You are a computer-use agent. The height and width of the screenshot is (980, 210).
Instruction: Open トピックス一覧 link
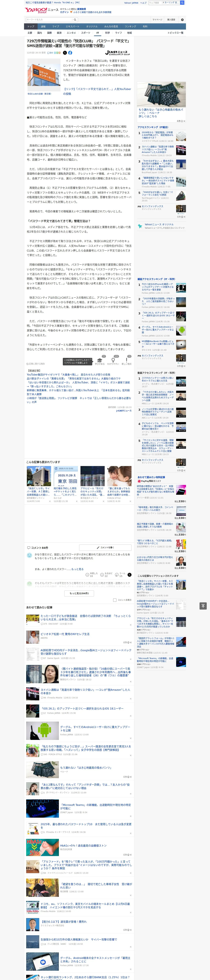(x=175, y=33)
